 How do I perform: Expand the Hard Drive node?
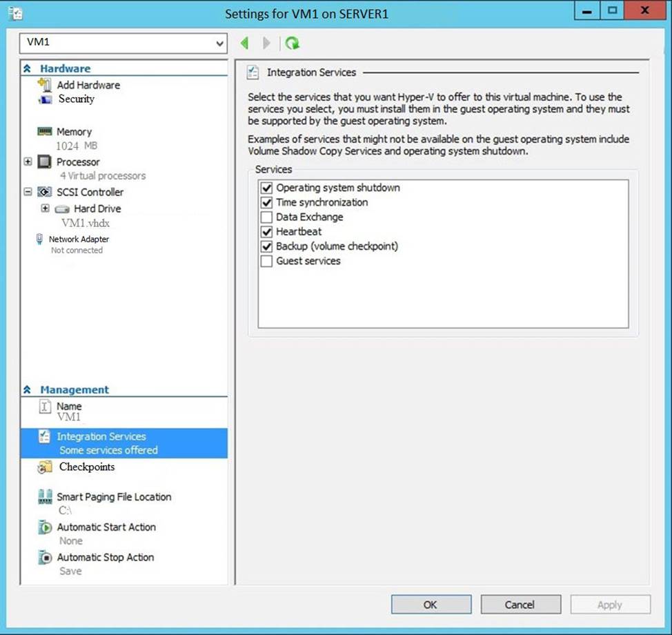coord(46,208)
